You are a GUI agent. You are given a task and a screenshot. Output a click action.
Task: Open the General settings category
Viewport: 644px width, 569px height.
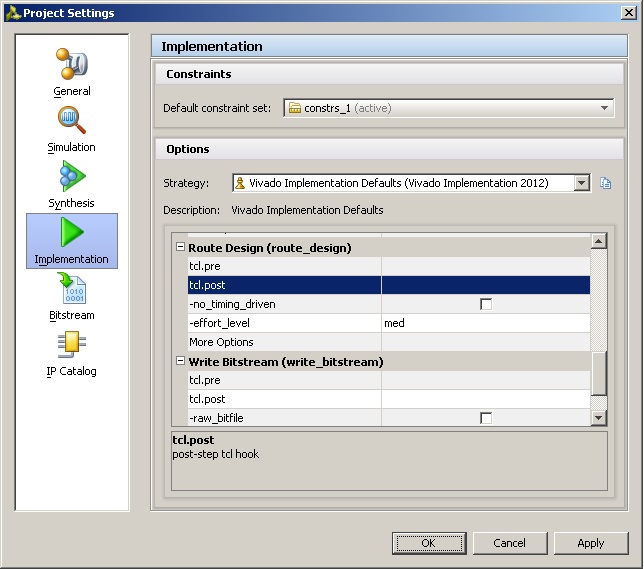pos(71,70)
